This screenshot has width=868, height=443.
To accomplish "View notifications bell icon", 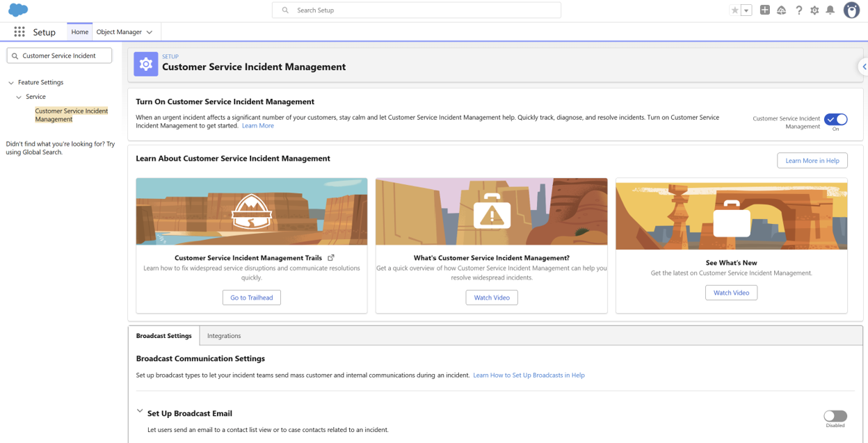I will click(830, 10).
